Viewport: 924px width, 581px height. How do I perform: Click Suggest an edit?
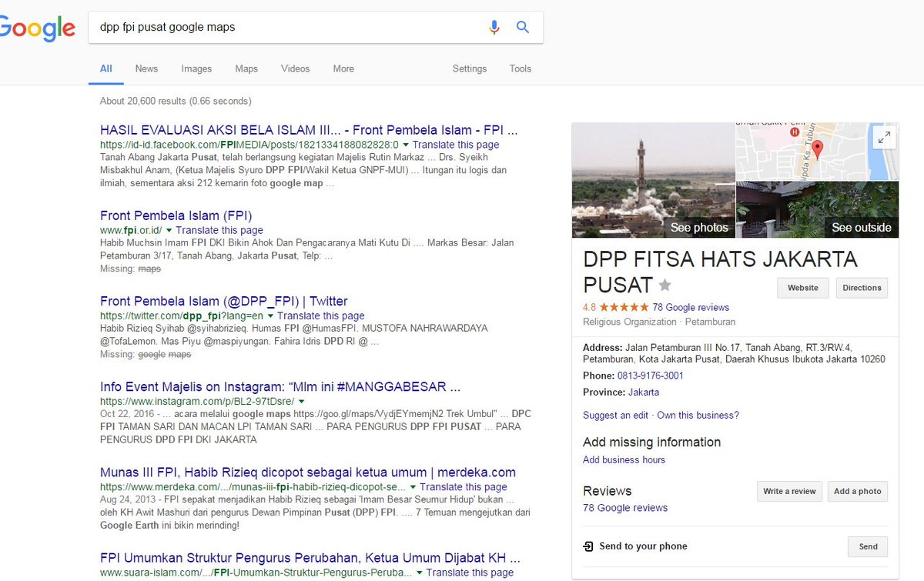click(615, 415)
